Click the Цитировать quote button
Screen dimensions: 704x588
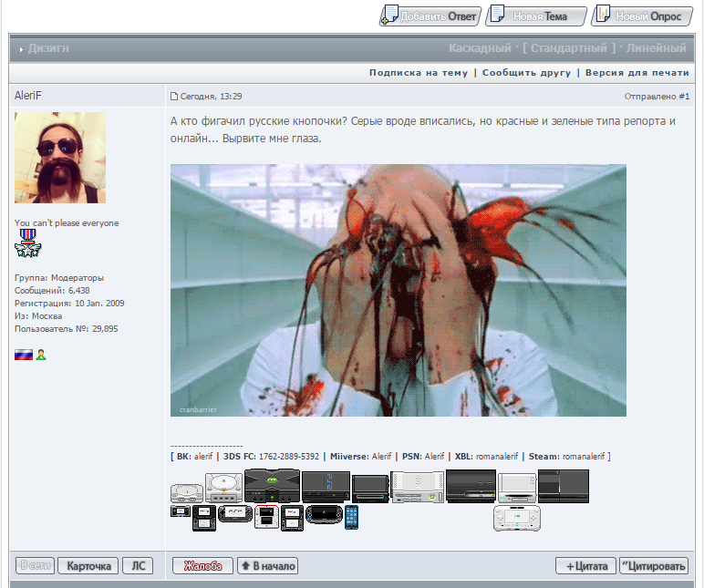pos(653,565)
